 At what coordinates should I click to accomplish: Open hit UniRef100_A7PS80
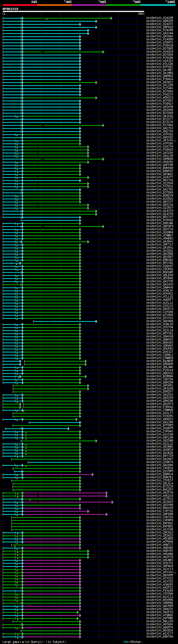click(160, 144)
